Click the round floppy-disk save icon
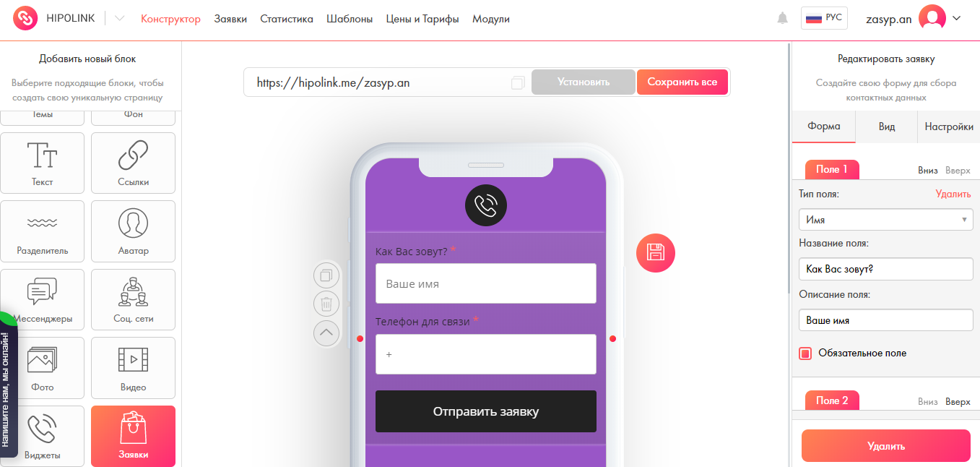Screen dimensions: 980x467 pyautogui.click(x=656, y=253)
